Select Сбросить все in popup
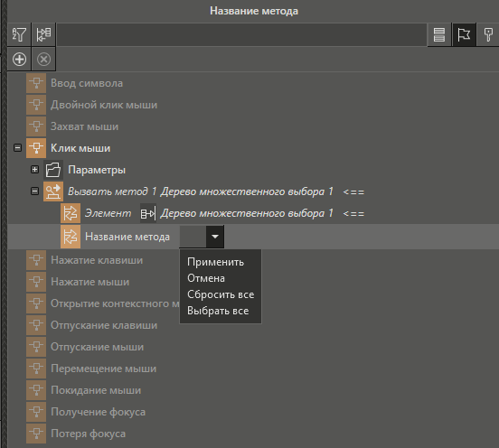499x448 pixels. pyautogui.click(x=221, y=294)
